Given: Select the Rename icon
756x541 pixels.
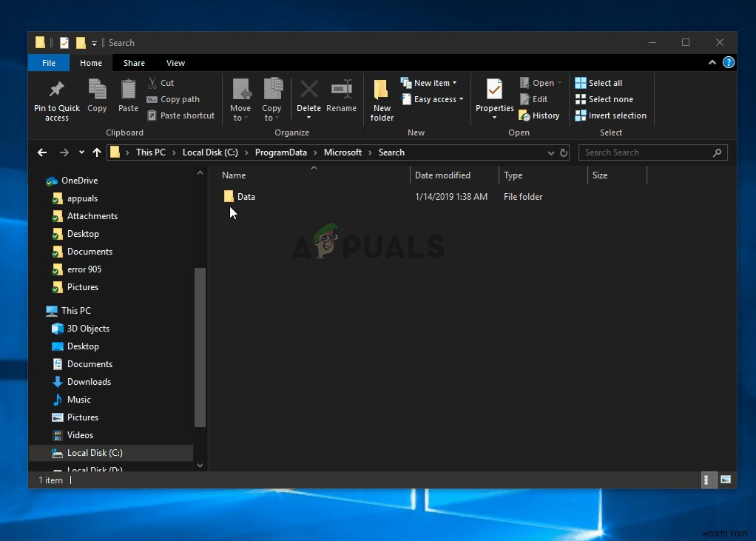Looking at the screenshot, I should 341,95.
